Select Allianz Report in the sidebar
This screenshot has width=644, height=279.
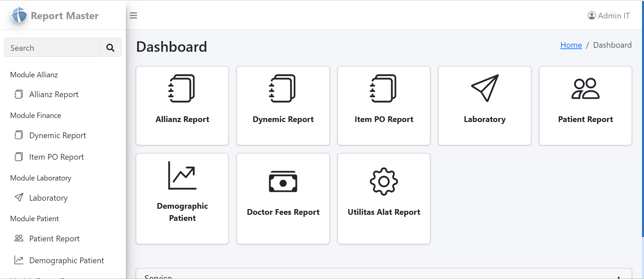(54, 94)
